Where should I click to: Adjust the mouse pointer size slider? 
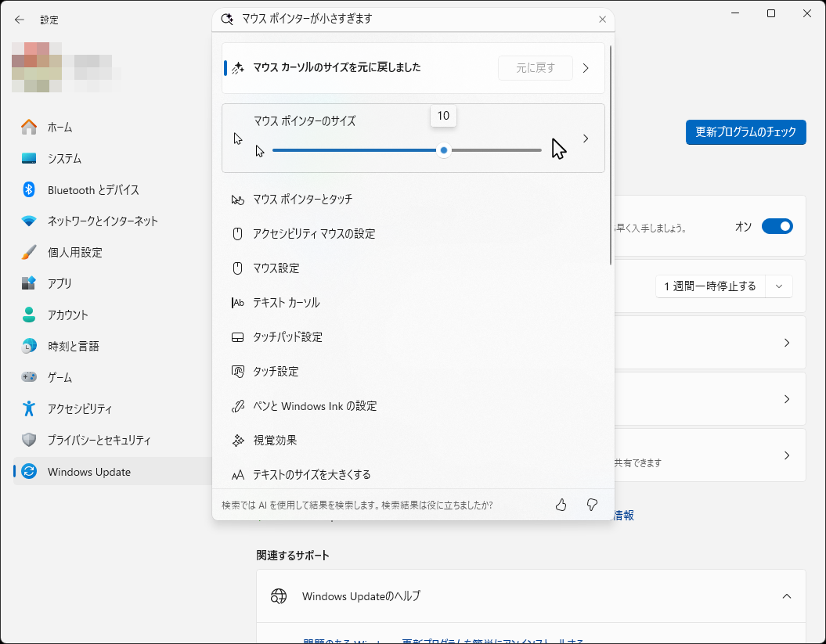(443, 150)
